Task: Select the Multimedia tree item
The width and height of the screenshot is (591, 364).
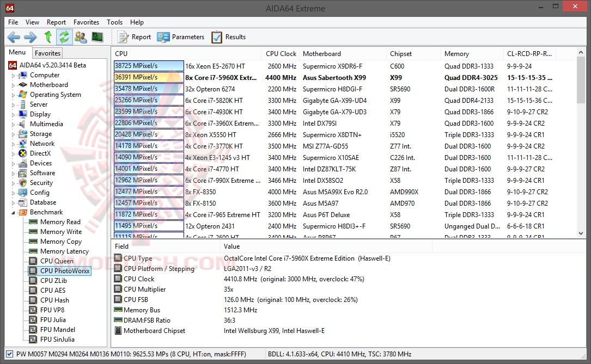Action: tap(46, 124)
